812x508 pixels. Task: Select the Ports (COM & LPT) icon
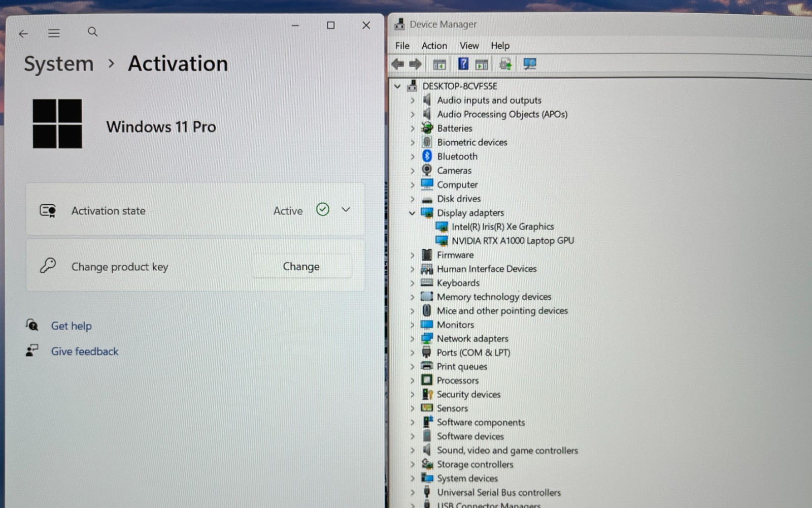[427, 352]
